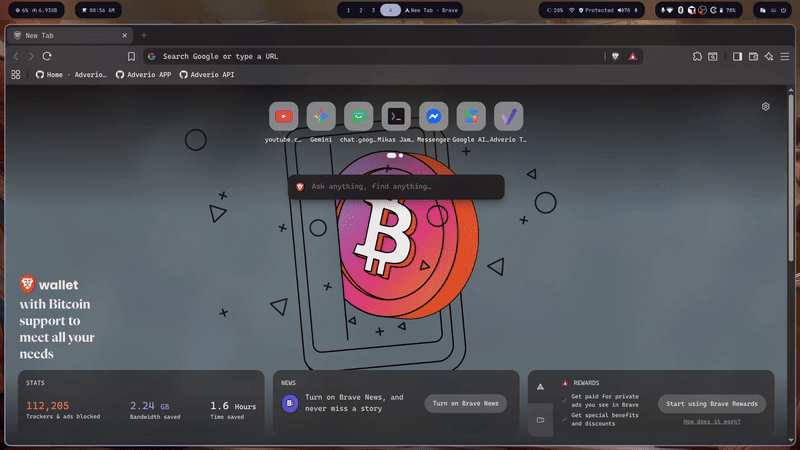This screenshot has width=800, height=450.
Task: Click the Ask anything search box
Action: tap(396, 187)
